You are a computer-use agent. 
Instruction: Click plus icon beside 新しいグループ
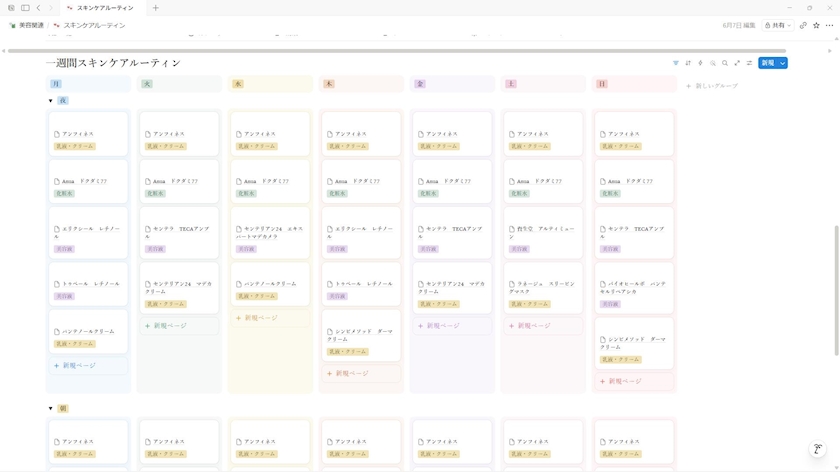[x=688, y=86]
